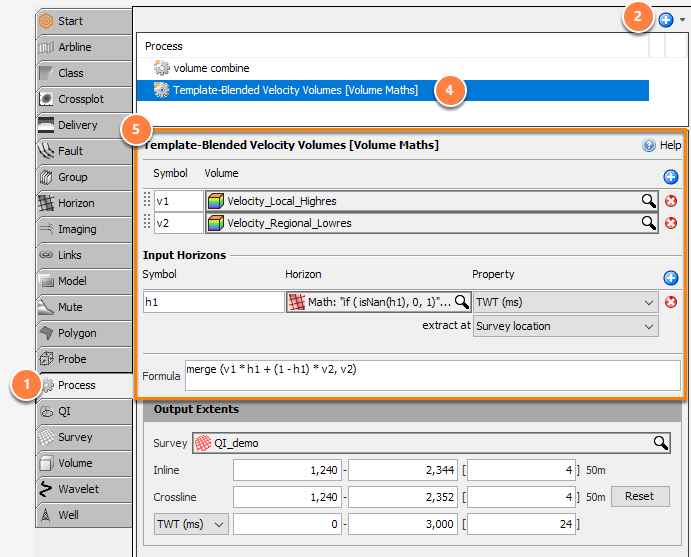Viewport: 691px width, 557px height.
Task: Edit the Crossline step value
Action: click(521, 497)
